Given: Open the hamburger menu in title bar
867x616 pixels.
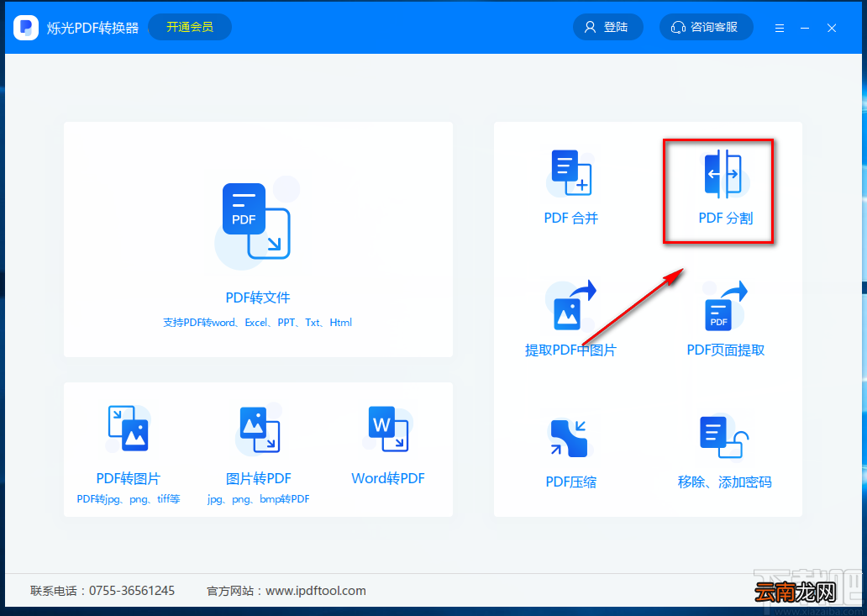Looking at the screenshot, I should coord(780,28).
